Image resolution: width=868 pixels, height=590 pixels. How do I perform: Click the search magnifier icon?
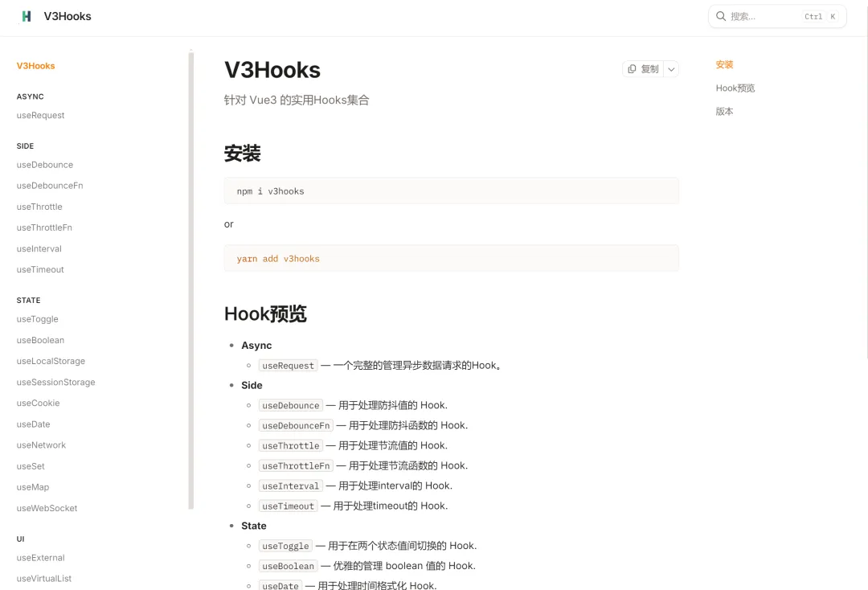pos(721,16)
